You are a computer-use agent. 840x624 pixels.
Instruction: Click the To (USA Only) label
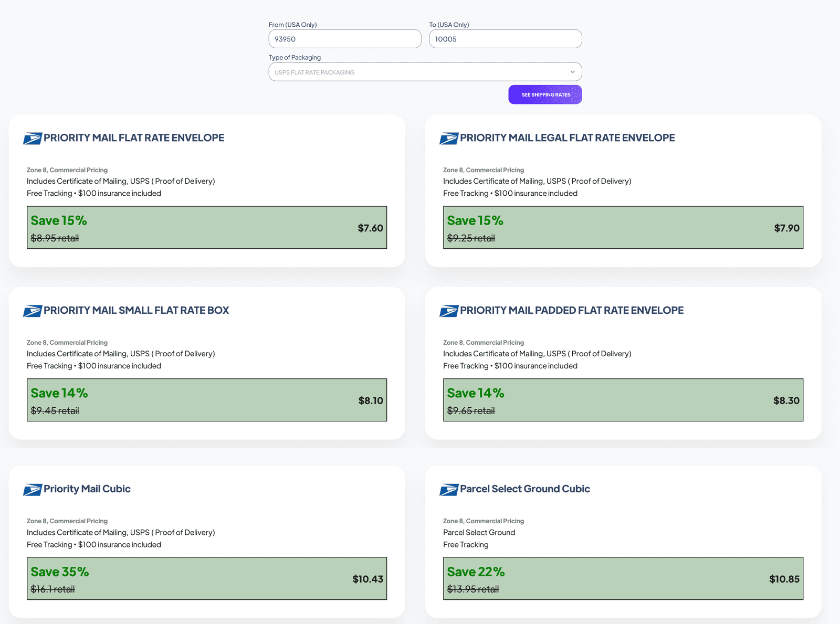449,25
